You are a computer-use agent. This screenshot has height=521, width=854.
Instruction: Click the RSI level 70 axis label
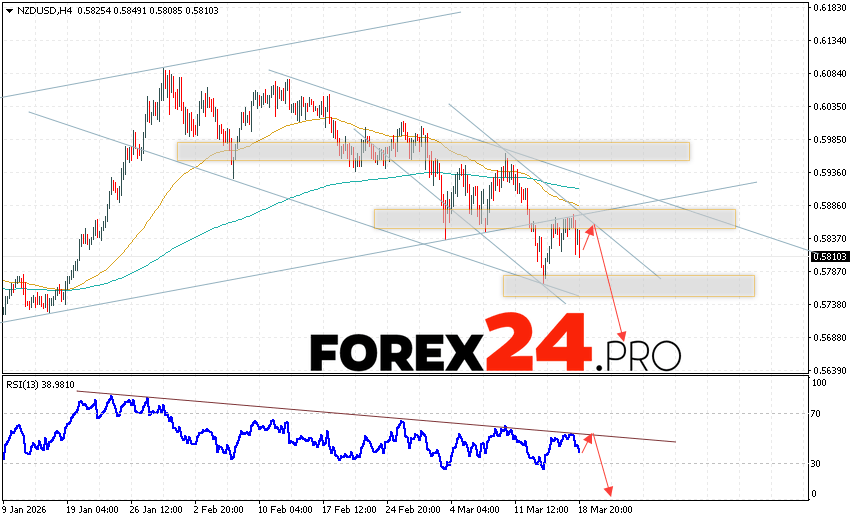[817, 413]
